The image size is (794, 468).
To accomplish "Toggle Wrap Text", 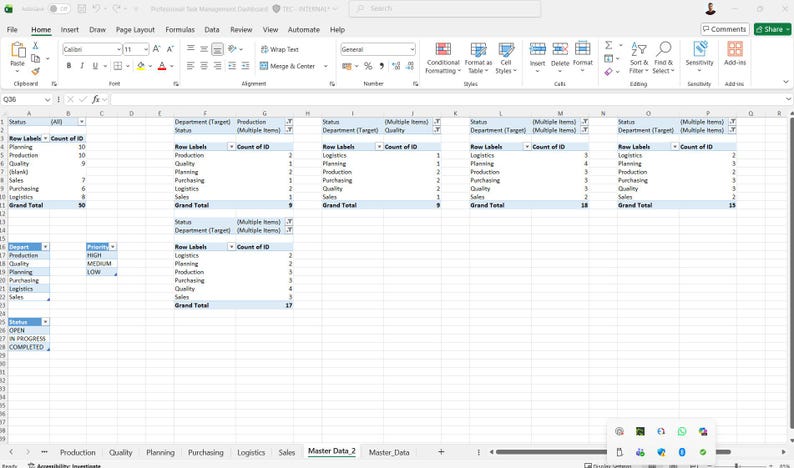I will (280, 49).
